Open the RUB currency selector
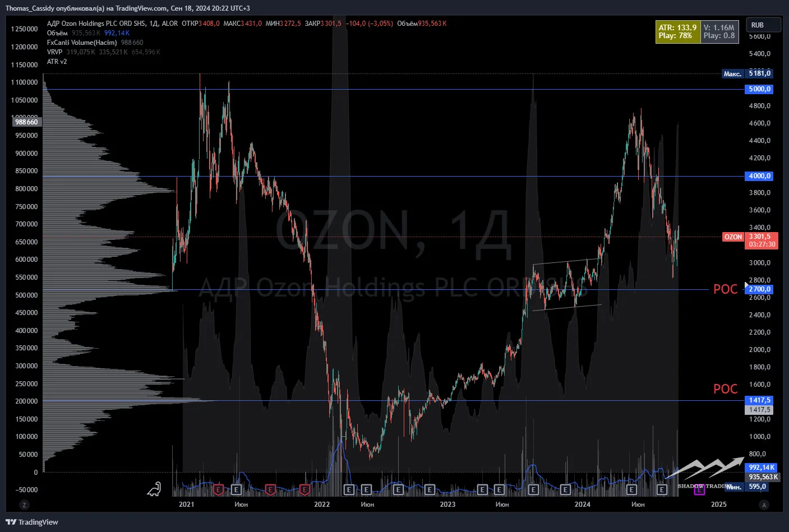 [763, 25]
